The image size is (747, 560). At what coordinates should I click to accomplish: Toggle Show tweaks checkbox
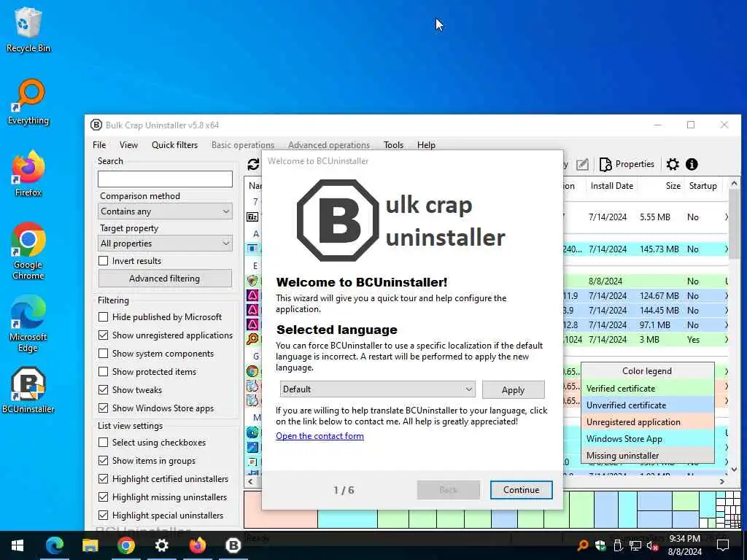103,389
